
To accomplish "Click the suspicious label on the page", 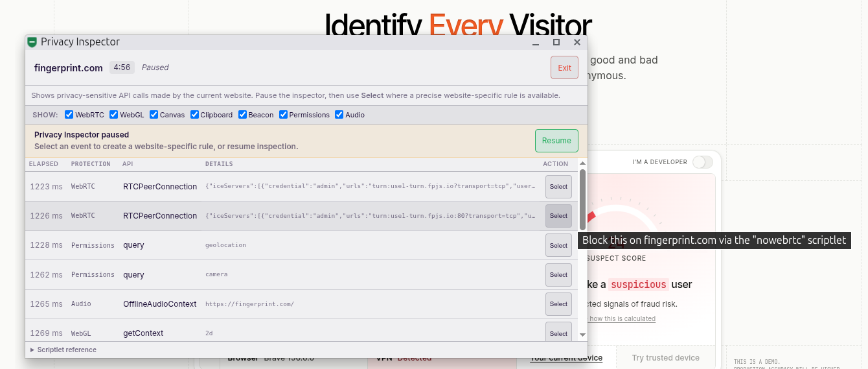I will [638, 285].
